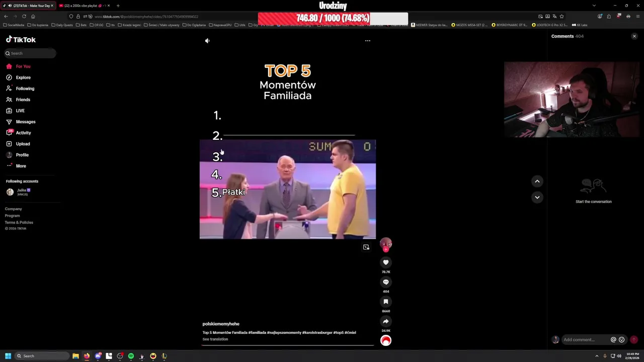Screen dimensions: 644x362
Task: Switch to the 2000s vibe playlist tab
Action: pyautogui.click(x=84, y=6)
